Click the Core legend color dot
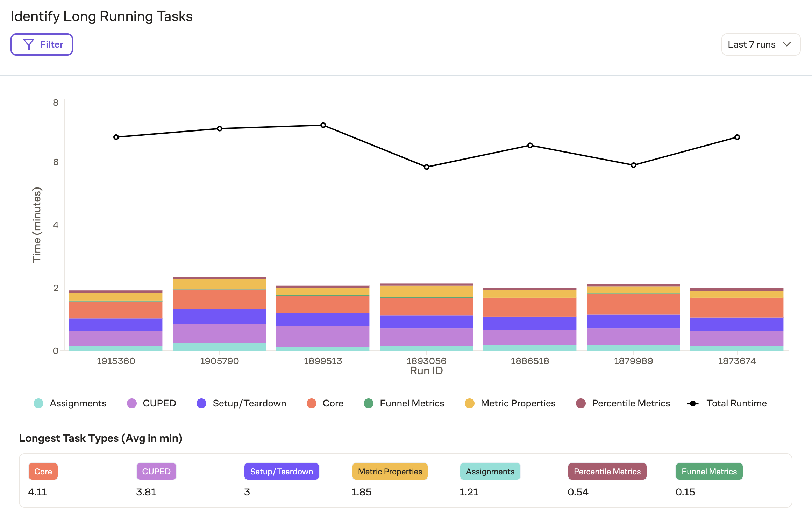The width and height of the screenshot is (812, 524). [x=311, y=403]
